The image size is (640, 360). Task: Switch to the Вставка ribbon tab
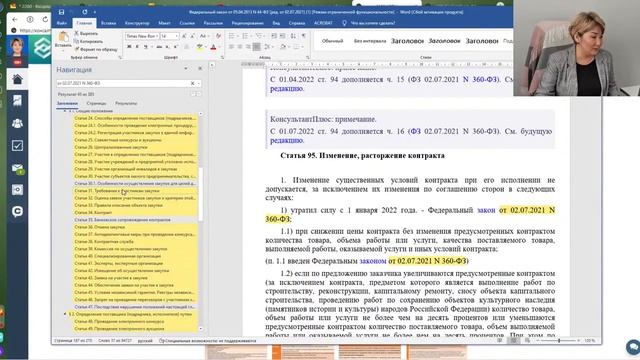(109, 23)
